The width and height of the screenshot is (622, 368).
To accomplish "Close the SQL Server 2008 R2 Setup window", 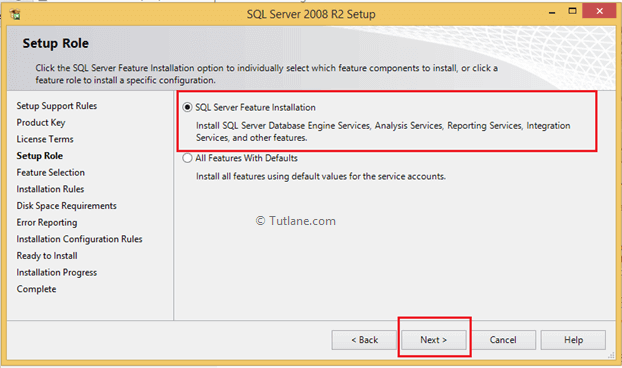I will (x=599, y=11).
